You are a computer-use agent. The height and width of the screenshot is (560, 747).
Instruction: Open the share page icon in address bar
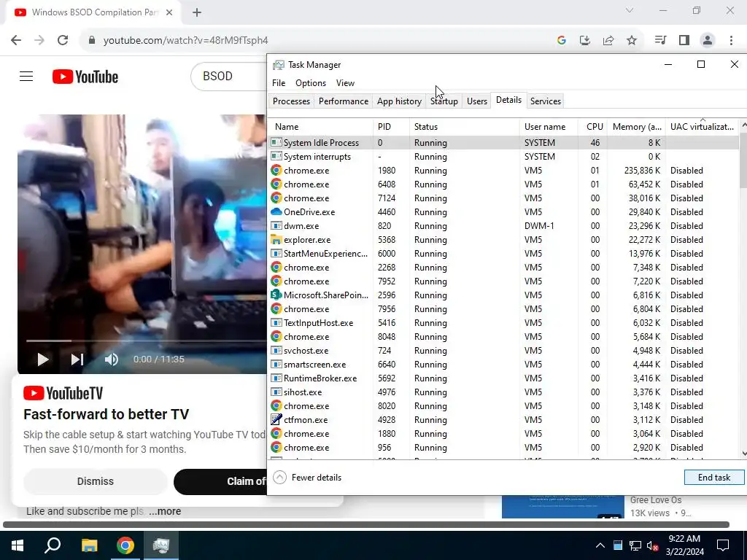pyautogui.click(x=608, y=41)
